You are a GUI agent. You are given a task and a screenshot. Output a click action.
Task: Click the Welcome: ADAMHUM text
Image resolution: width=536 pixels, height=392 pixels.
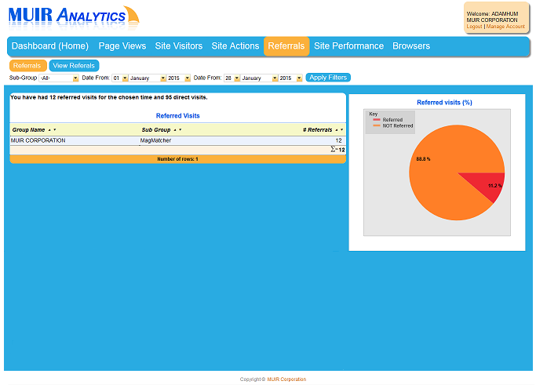pos(492,14)
